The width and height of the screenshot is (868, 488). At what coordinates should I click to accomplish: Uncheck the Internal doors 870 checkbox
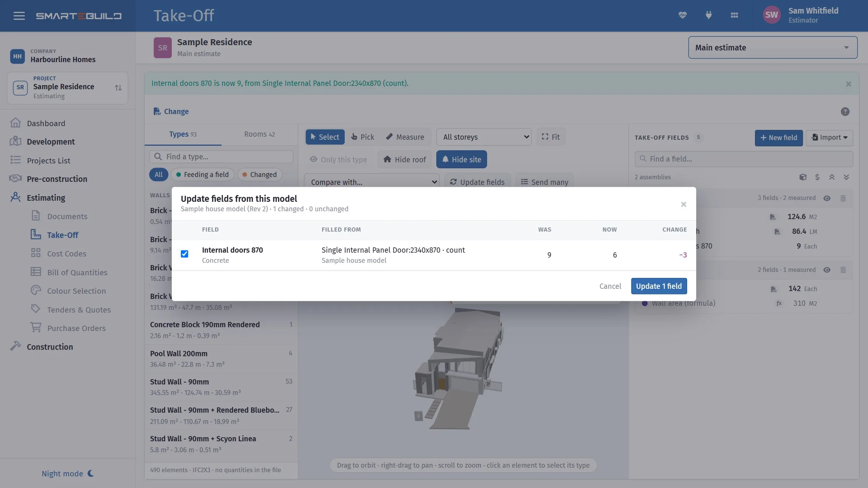coord(184,254)
